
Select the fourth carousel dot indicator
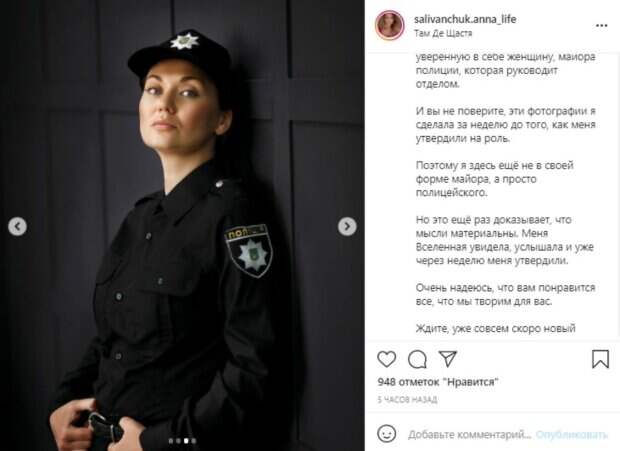pos(194,441)
